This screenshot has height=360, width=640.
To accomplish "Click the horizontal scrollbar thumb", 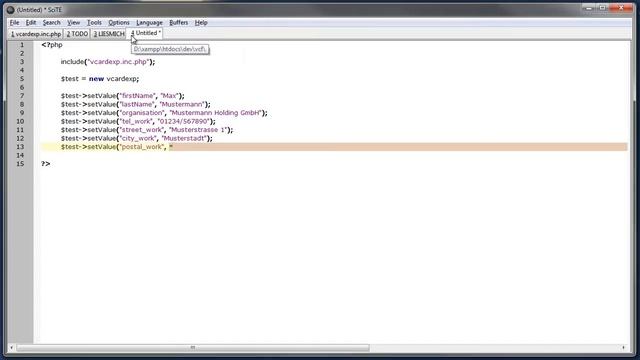I will (x=193, y=347).
